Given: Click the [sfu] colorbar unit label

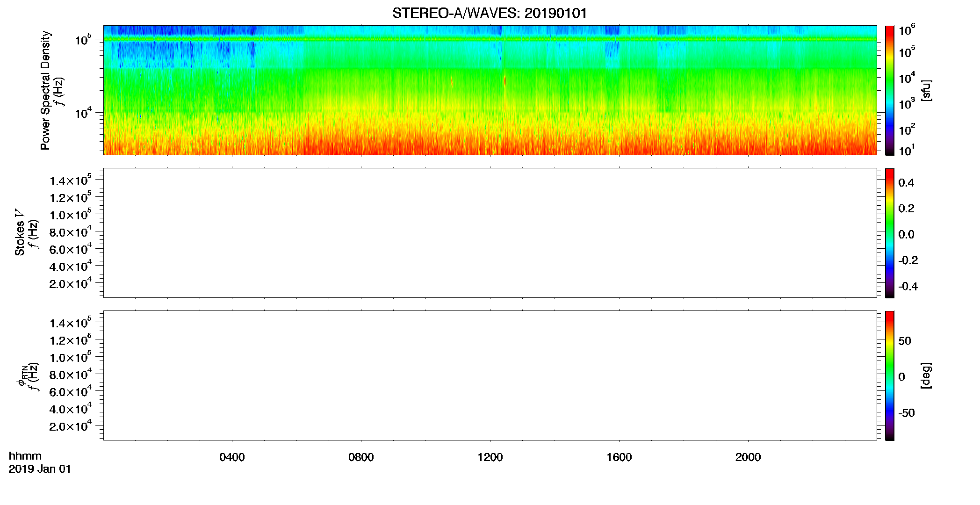Looking at the screenshot, I should click(x=926, y=91).
